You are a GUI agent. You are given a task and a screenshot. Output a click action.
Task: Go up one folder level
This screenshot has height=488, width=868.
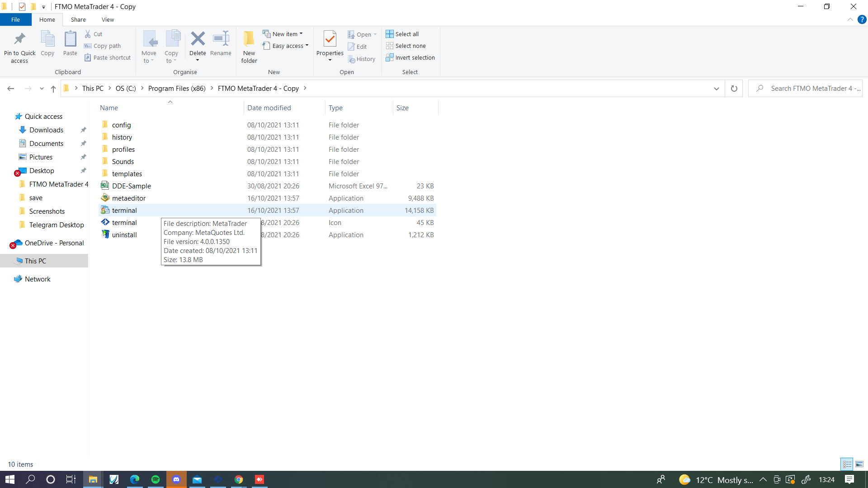(53, 89)
